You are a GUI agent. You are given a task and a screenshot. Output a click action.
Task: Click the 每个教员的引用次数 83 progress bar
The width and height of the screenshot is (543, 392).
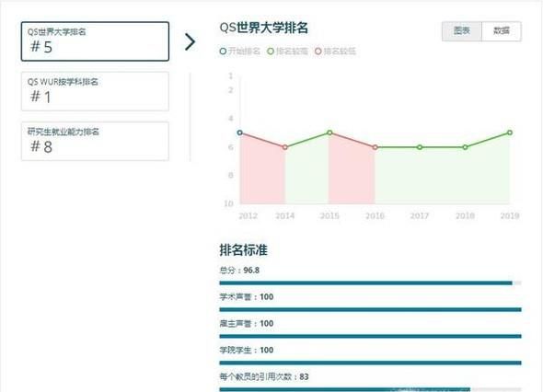[371, 389]
